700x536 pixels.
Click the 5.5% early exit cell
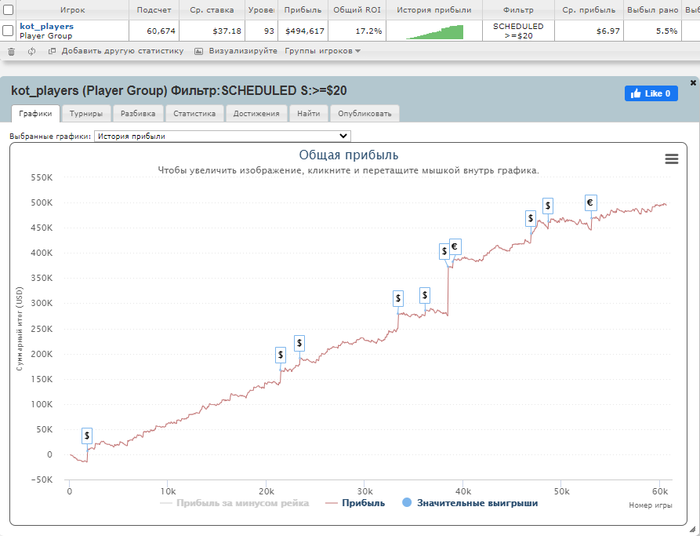(652, 31)
